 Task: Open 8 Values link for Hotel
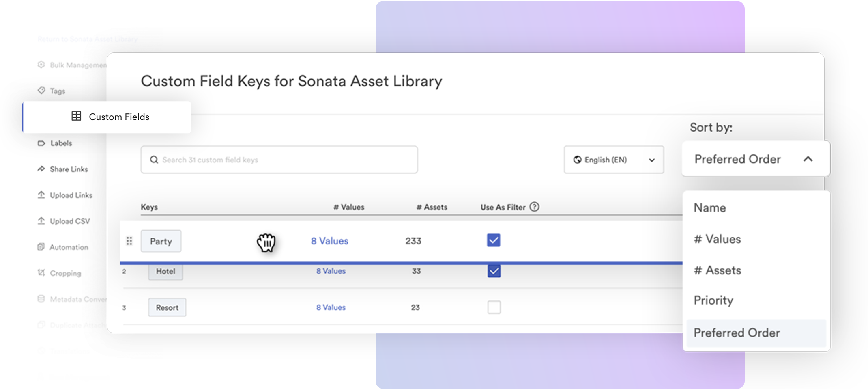coord(331,271)
